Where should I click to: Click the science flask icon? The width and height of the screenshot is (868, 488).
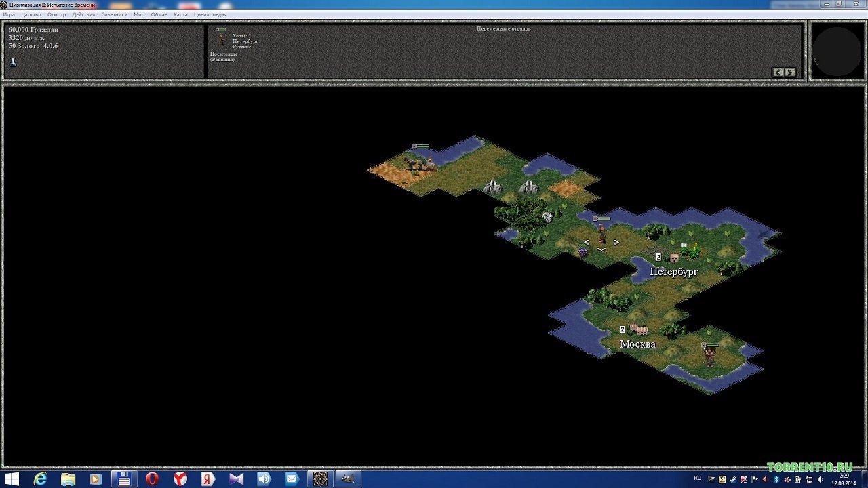click(12, 62)
